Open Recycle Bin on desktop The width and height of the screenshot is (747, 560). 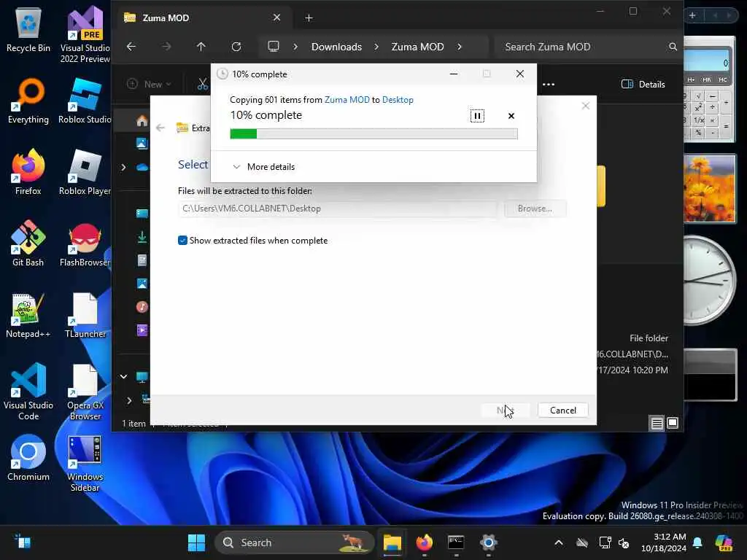click(x=28, y=29)
